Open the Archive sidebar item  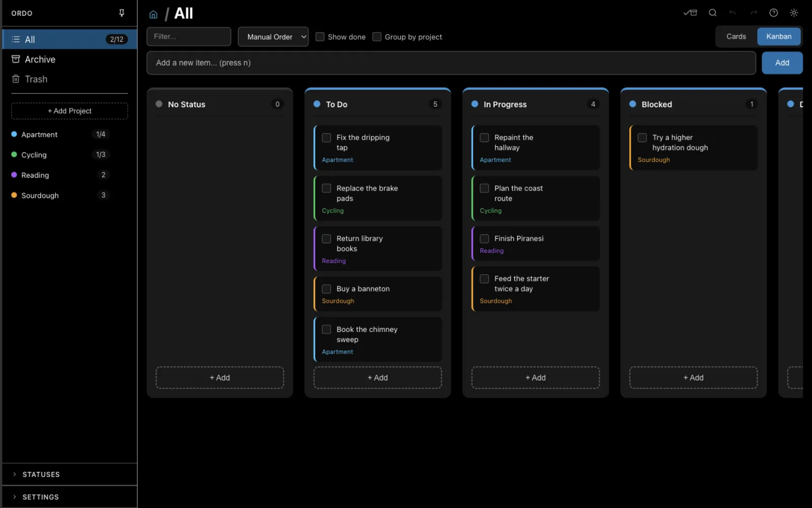(70, 59)
